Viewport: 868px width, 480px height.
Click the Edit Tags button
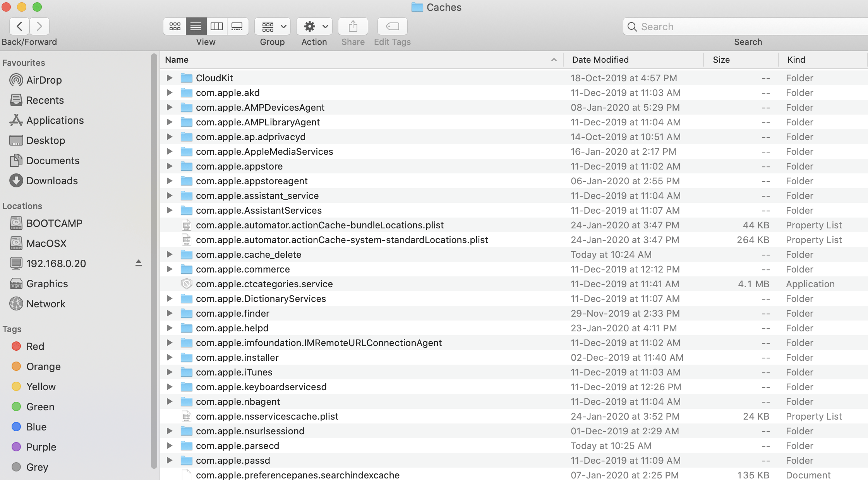392,26
